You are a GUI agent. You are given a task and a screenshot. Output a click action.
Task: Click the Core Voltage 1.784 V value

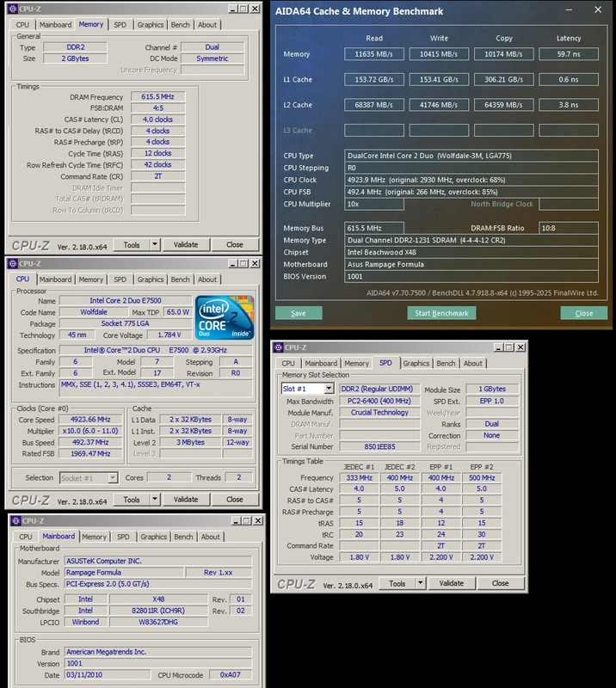(169, 335)
